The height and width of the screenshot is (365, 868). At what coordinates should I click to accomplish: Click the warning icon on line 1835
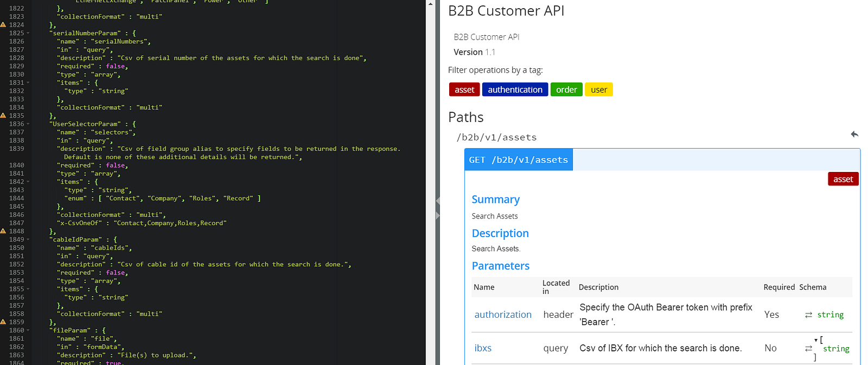[x=3, y=116]
